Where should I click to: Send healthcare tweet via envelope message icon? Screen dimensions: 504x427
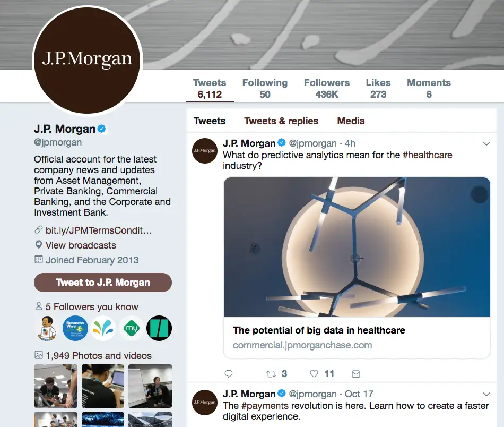click(x=356, y=373)
